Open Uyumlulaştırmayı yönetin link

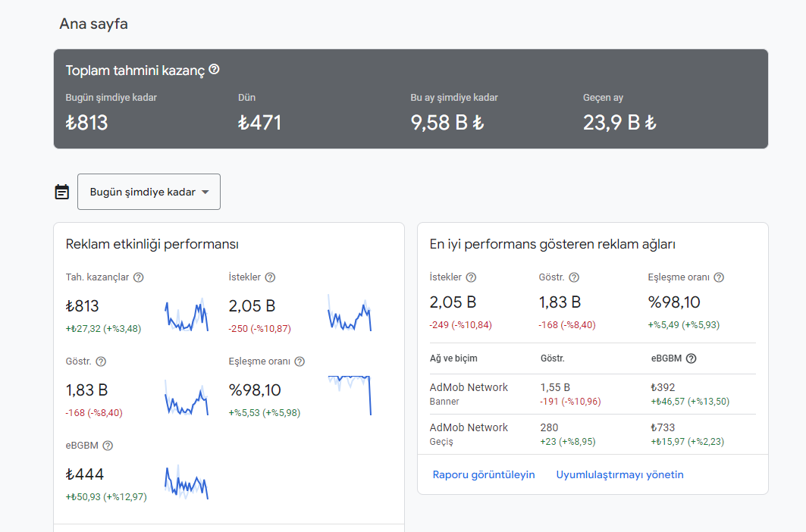[x=620, y=474]
